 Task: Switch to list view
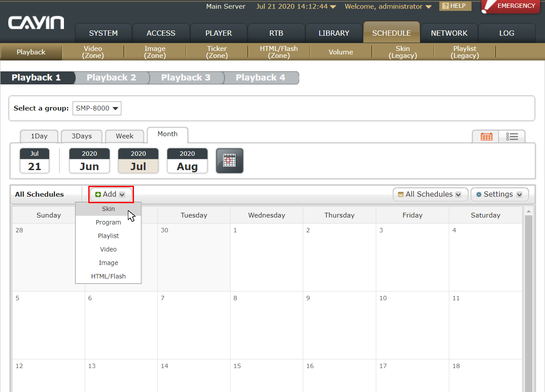coord(512,137)
